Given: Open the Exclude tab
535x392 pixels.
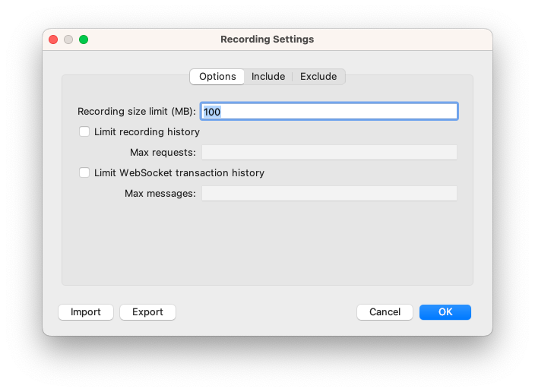Looking at the screenshot, I should click(318, 77).
